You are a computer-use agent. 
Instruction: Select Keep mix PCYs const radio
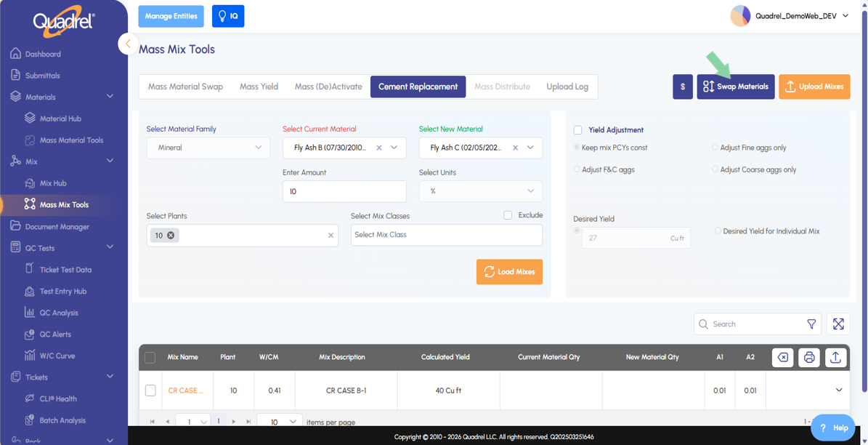577,148
